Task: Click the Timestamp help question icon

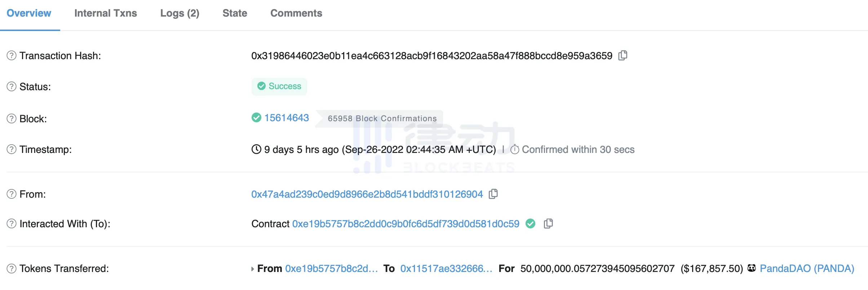Action: [12, 149]
